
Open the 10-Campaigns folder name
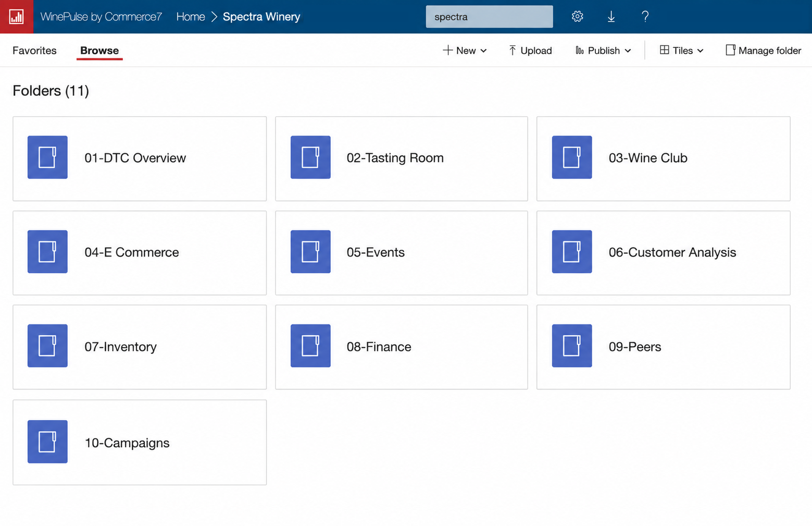pyautogui.click(x=127, y=443)
